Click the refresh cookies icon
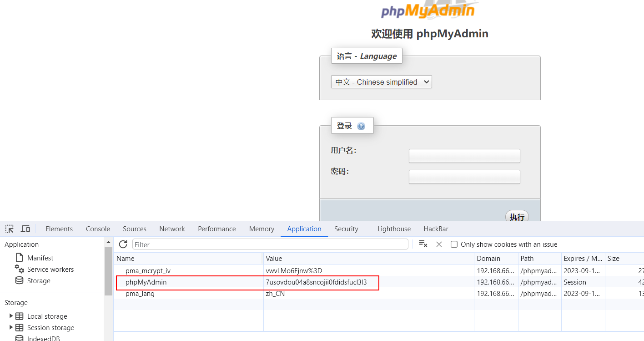The width and height of the screenshot is (644, 341). 123,244
